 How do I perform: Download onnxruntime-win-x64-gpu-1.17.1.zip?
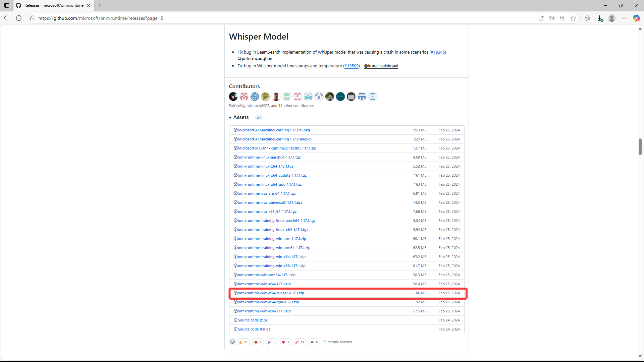pyautogui.click(x=268, y=302)
